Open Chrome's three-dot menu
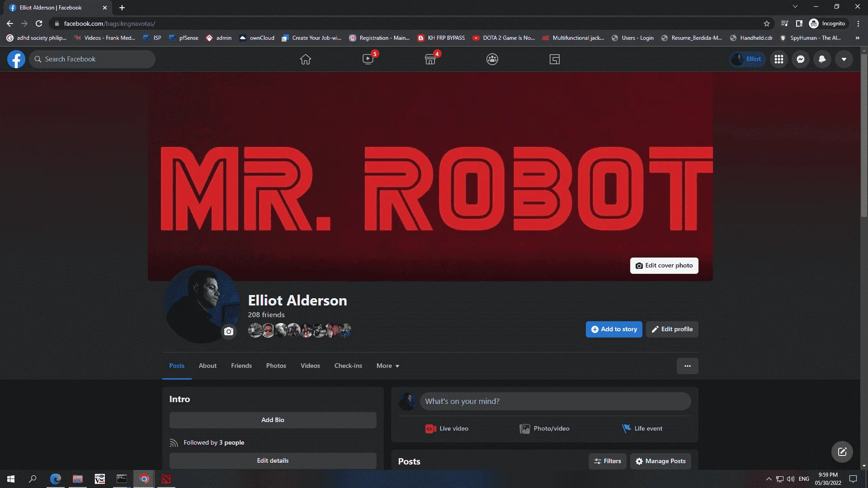The image size is (868, 488). [x=858, y=23]
